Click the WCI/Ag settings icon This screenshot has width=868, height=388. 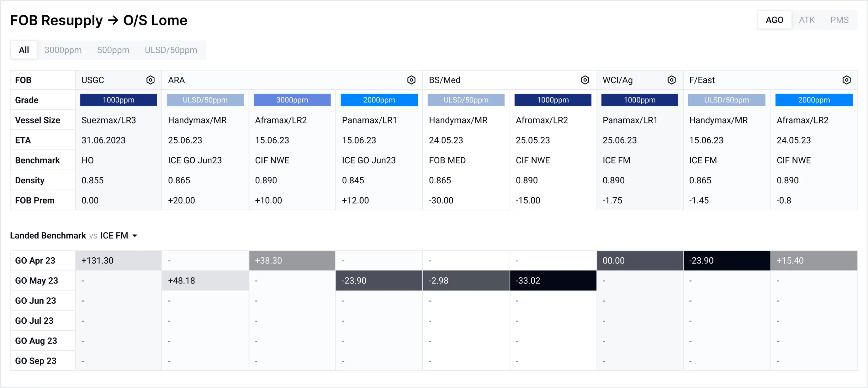(672, 80)
